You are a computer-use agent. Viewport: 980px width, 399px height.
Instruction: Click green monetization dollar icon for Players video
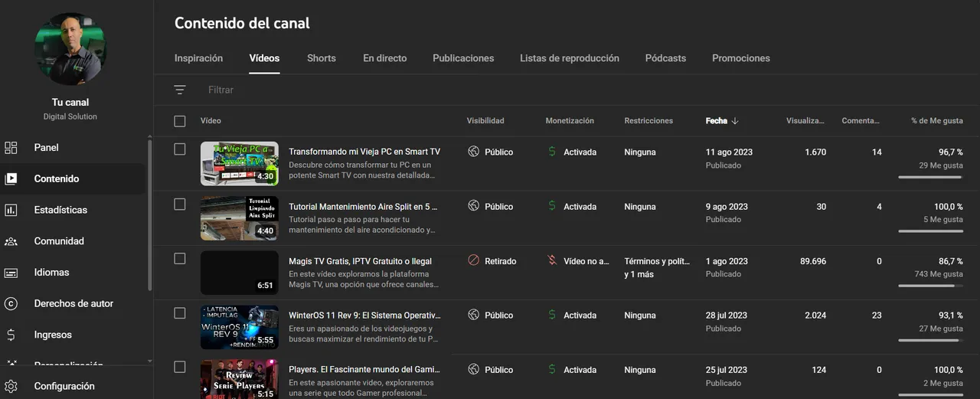click(x=552, y=369)
